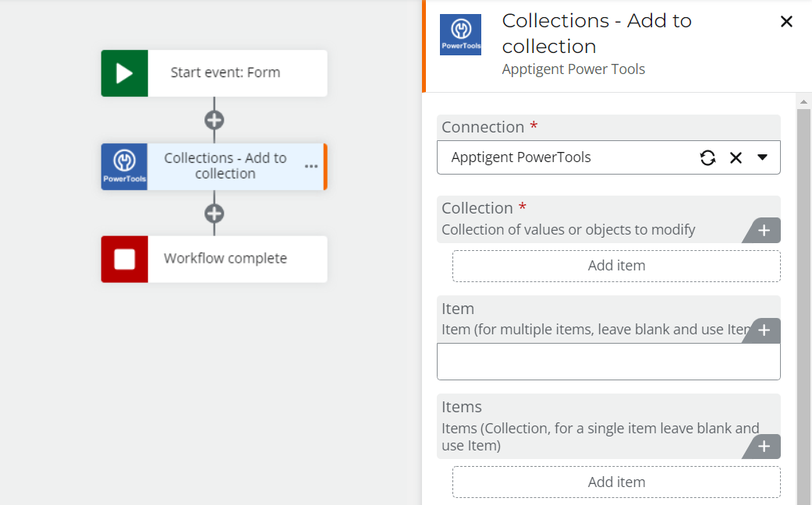This screenshot has height=505, width=812.
Task: Click the Items field label
Action: [x=462, y=408]
